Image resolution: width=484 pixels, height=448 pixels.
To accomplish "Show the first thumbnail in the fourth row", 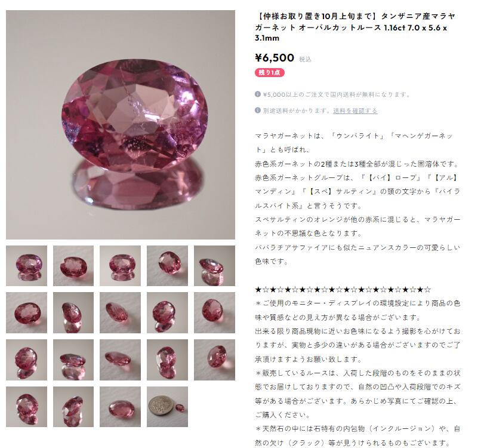I will (x=26, y=407).
